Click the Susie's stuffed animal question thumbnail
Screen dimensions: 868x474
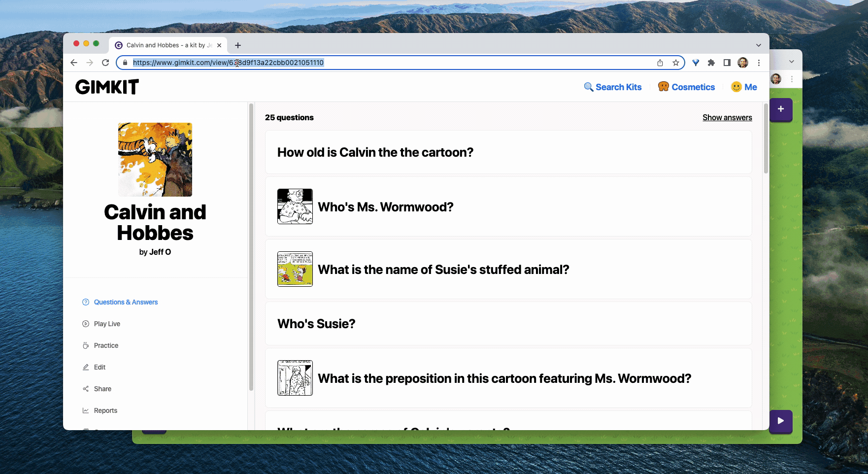click(x=295, y=269)
